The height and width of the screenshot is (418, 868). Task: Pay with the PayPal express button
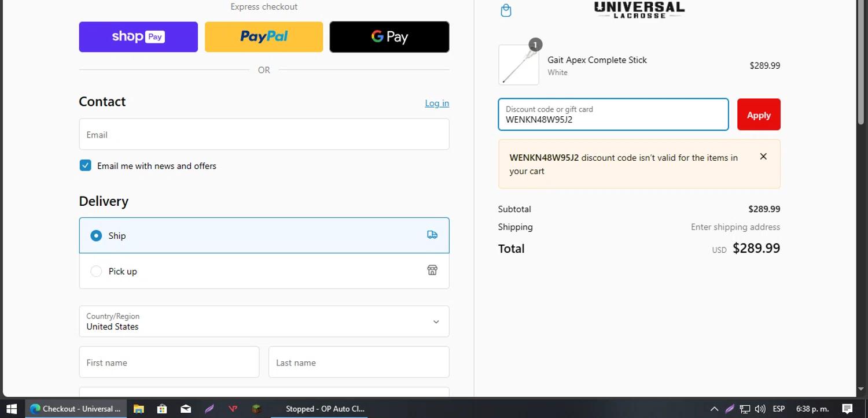(264, 37)
